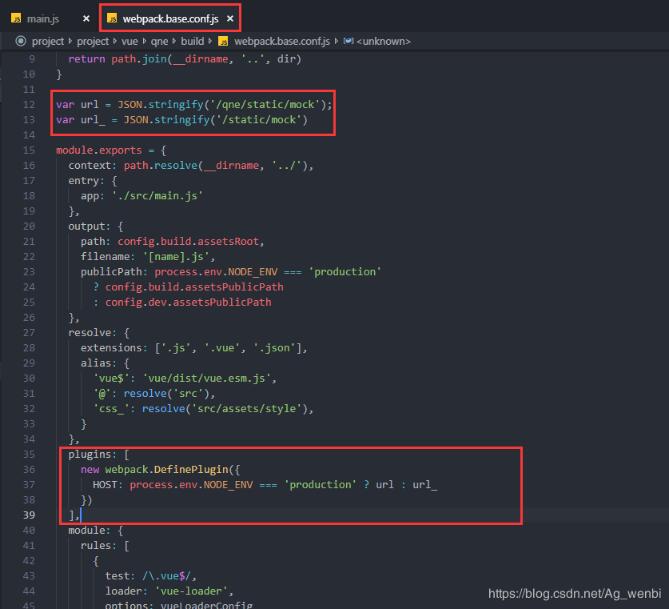669x609 pixels.
Task: Click the JS file icon on main.js tab
Action: [x=17, y=18]
